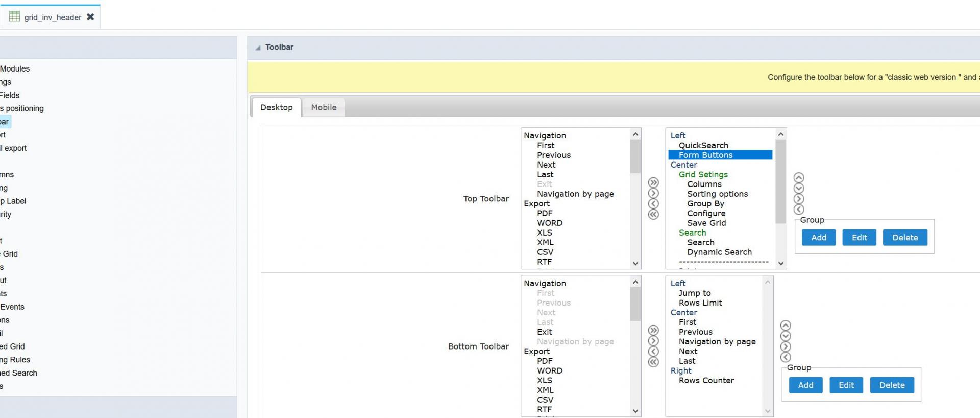Viewport: 980px width, 418px height.
Task: Click scroll-down arrow of Top Toolbar available list
Action: tap(635, 264)
